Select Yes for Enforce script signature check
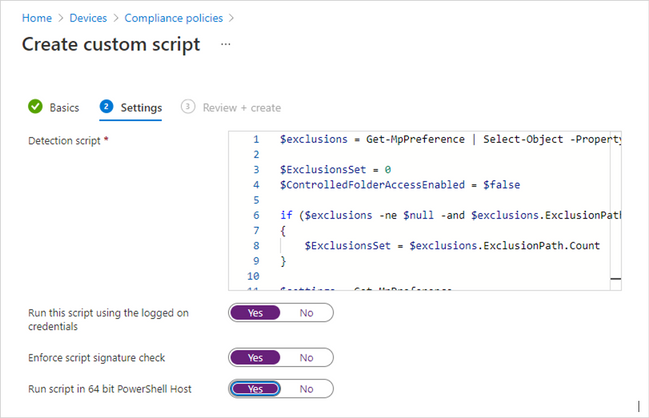This screenshot has height=418, width=649. [x=255, y=357]
